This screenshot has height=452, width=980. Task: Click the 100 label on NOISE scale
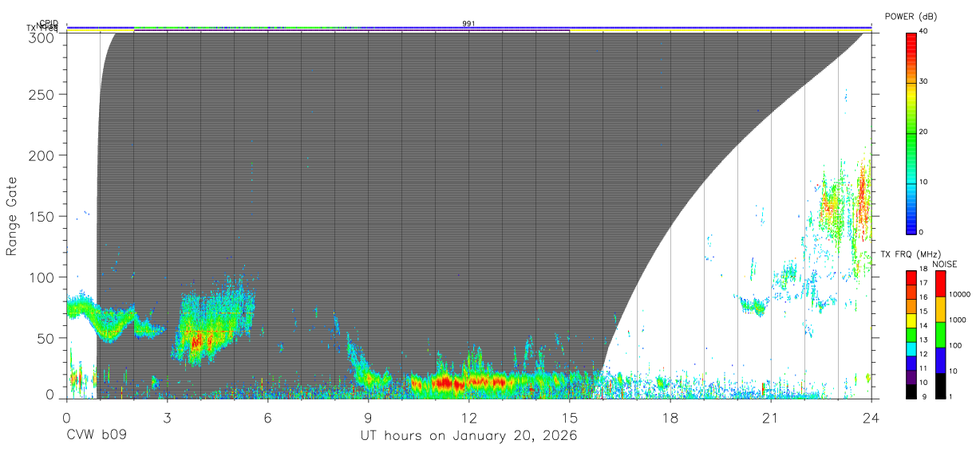(x=956, y=346)
